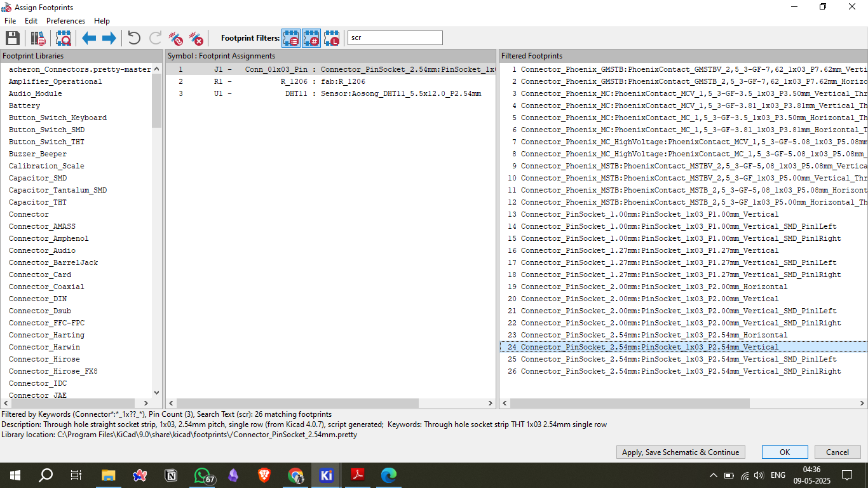Click Apply, Save Schematic & Continue
The height and width of the screenshot is (488, 868).
(x=681, y=452)
